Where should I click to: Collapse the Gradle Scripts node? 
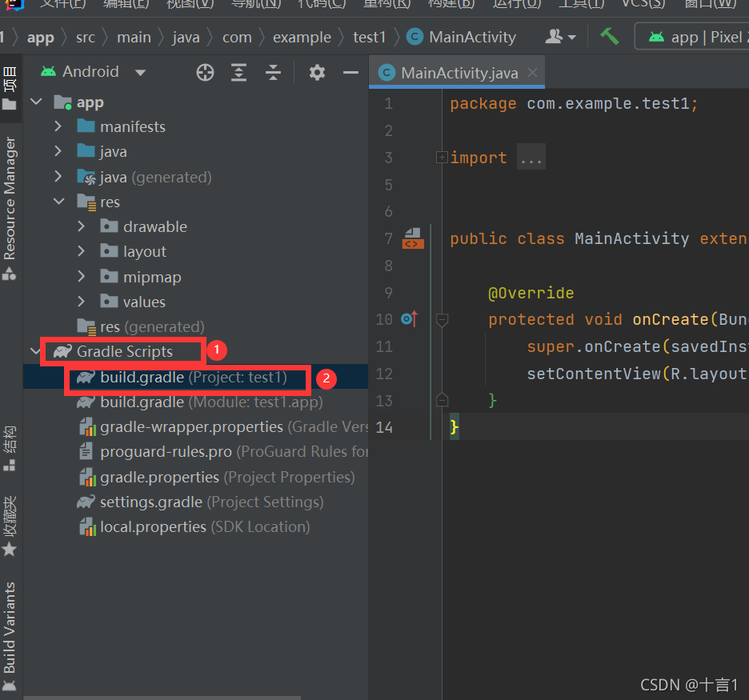pos(35,350)
